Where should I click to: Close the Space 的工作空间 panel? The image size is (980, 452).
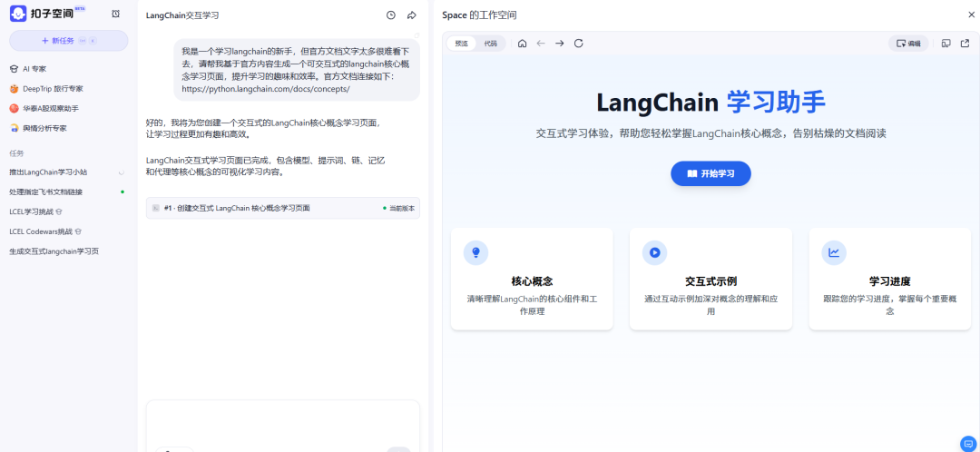[971, 15]
